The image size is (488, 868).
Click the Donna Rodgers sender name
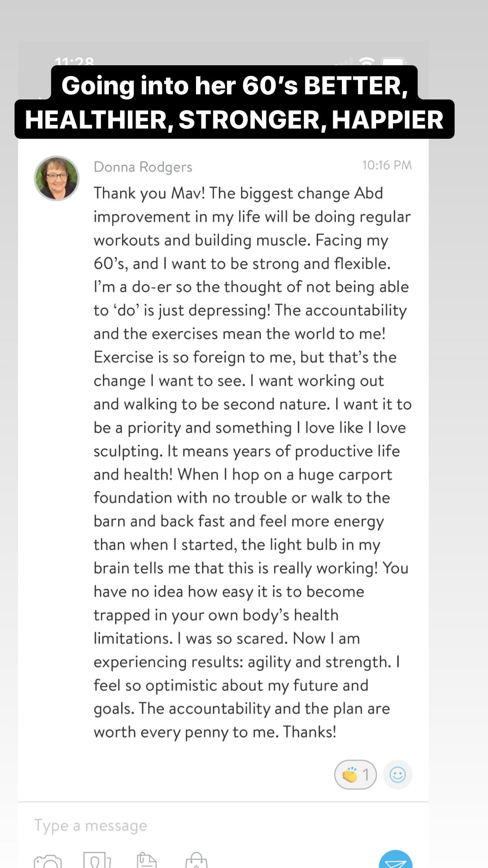point(143,167)
